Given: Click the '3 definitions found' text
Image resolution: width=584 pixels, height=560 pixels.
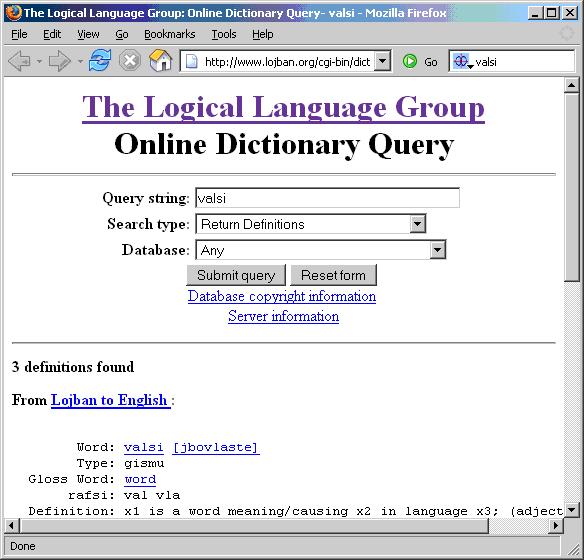Looking at the screenshot, I should point(73,367).
